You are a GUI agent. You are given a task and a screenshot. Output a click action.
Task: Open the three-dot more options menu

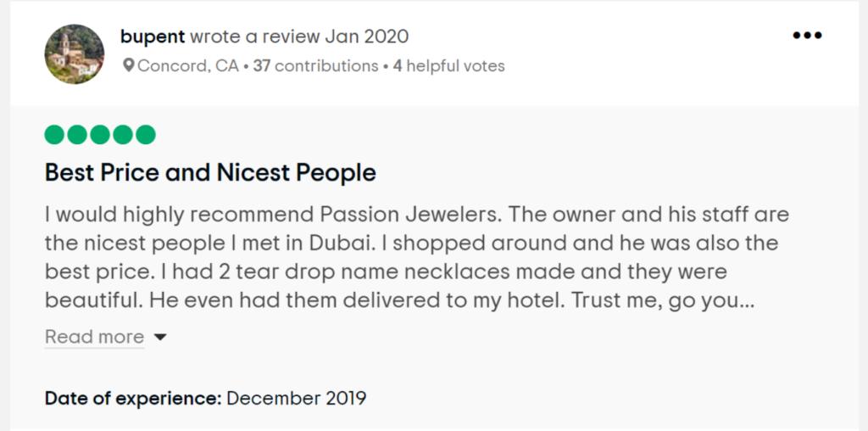[x=807, y=36]
